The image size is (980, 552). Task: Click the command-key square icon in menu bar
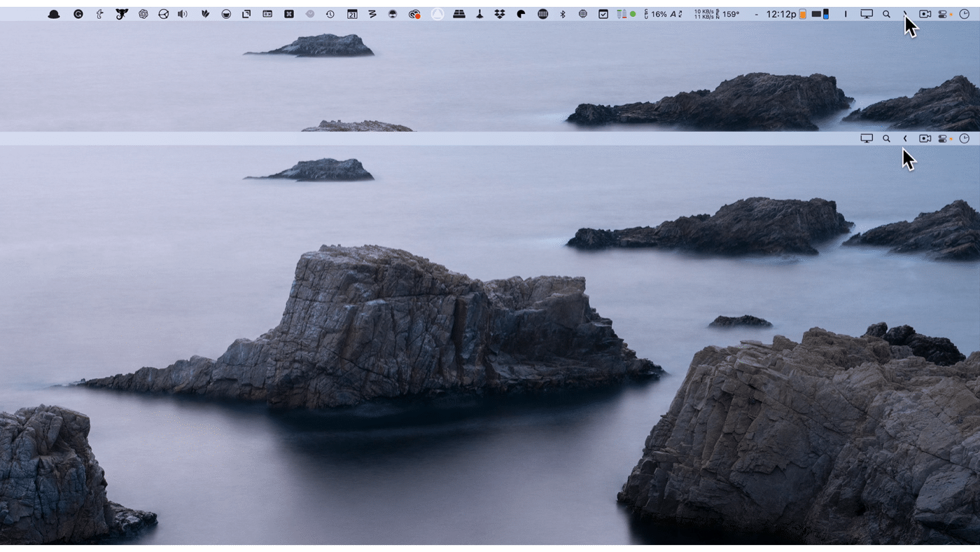click(289, 14)
